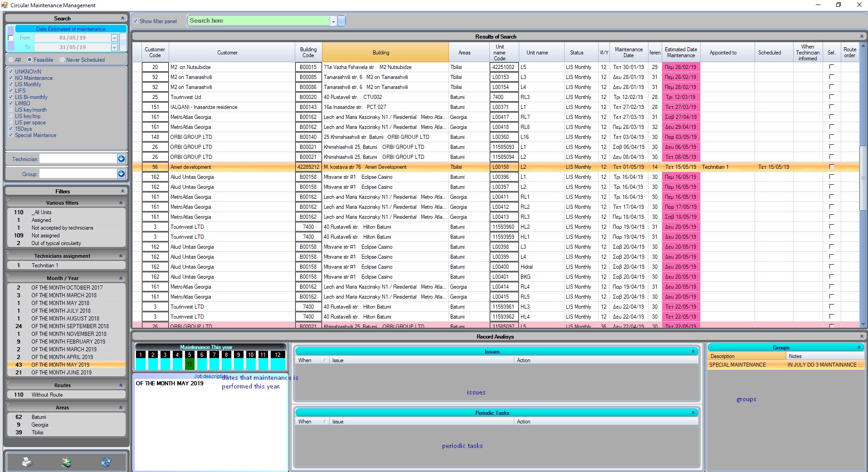
Task: Expand the Search here combo box arrow
Action: [x=334, y=21]
